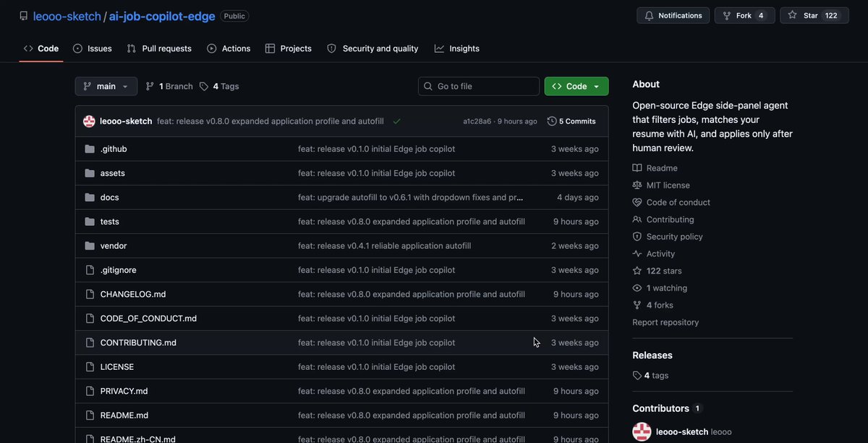The width and height of the screenshot is (868, 443).
Task: Click the eye icon beside 1 watching
Action: coord(637,288)
